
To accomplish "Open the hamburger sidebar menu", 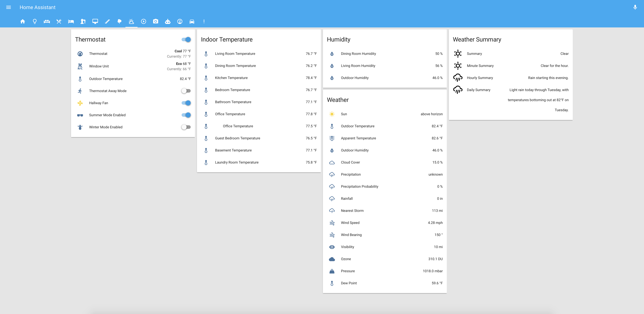I will pyautogui.click(x=8, y=8).
